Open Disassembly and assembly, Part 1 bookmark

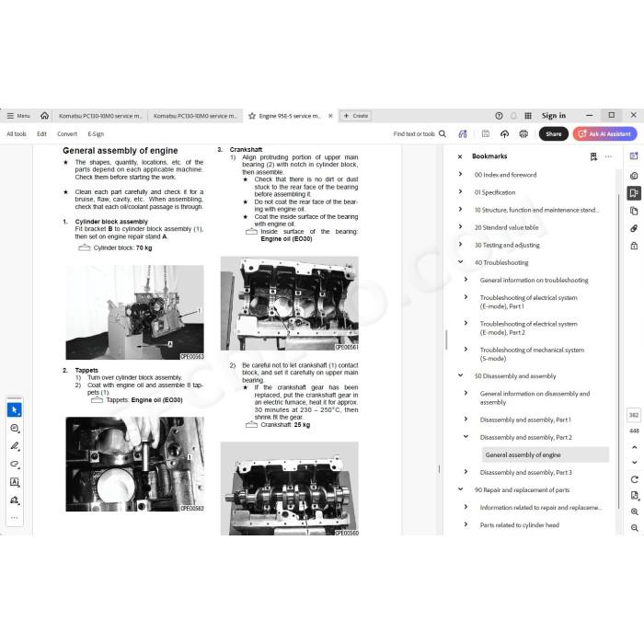pyautogui.click(x=525, y=420)
